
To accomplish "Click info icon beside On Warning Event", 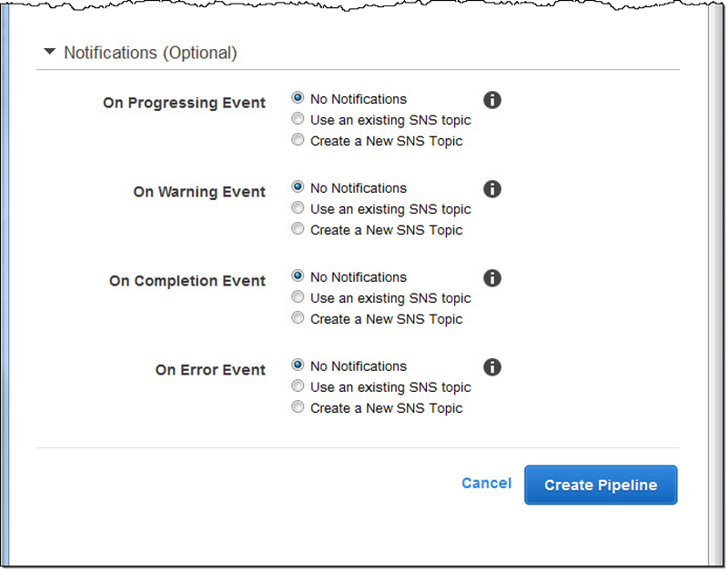I will 492,189.
